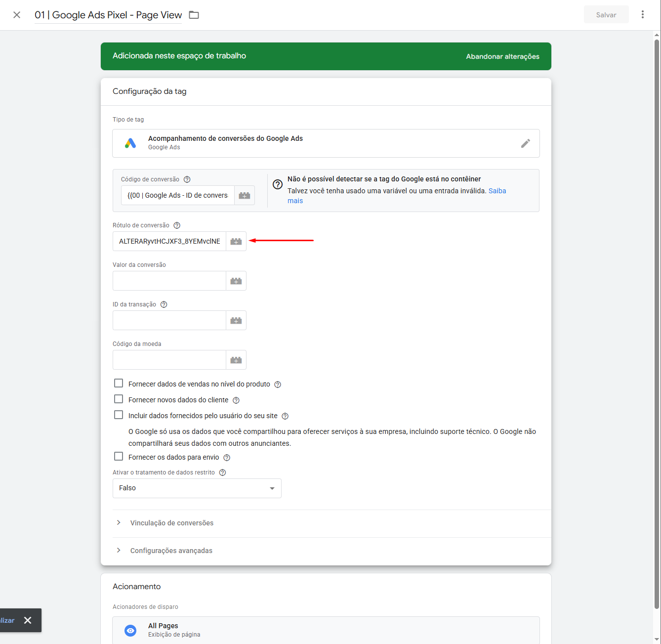
Task: Click the Salvar button
Action: [606, 15]
